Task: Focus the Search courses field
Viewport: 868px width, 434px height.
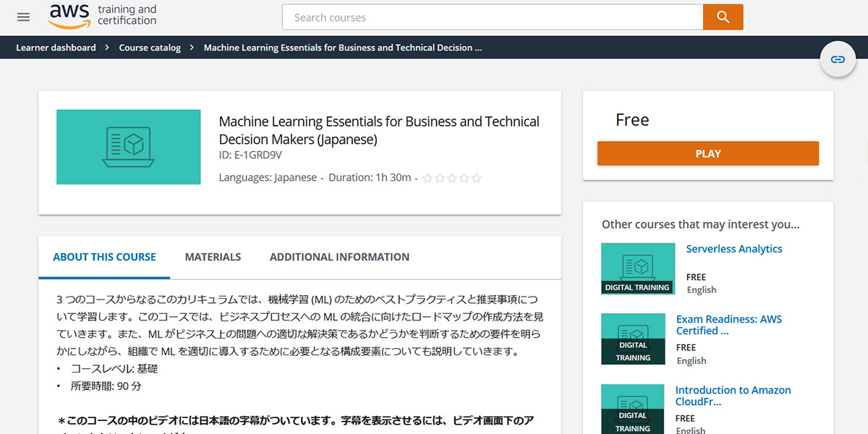Action: point(493,17)
